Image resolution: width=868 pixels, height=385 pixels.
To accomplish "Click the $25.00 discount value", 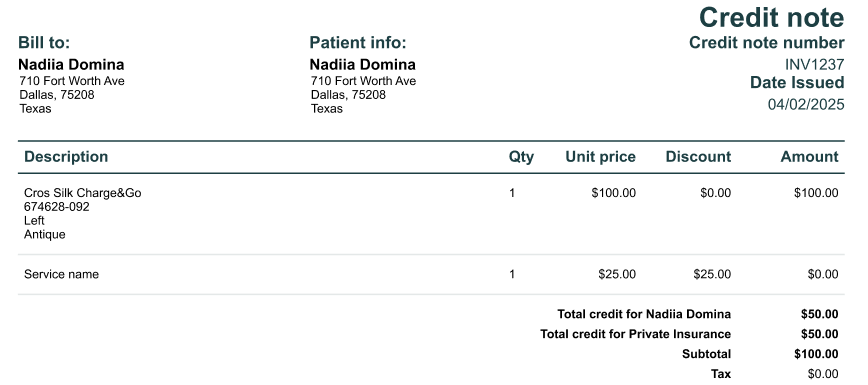I will pyautogui.click(x=712, y=274).
